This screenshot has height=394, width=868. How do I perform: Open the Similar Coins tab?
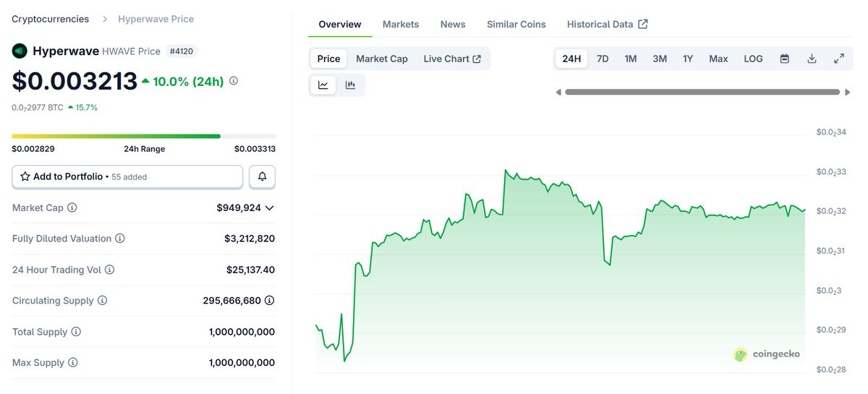tap(516, 24)
